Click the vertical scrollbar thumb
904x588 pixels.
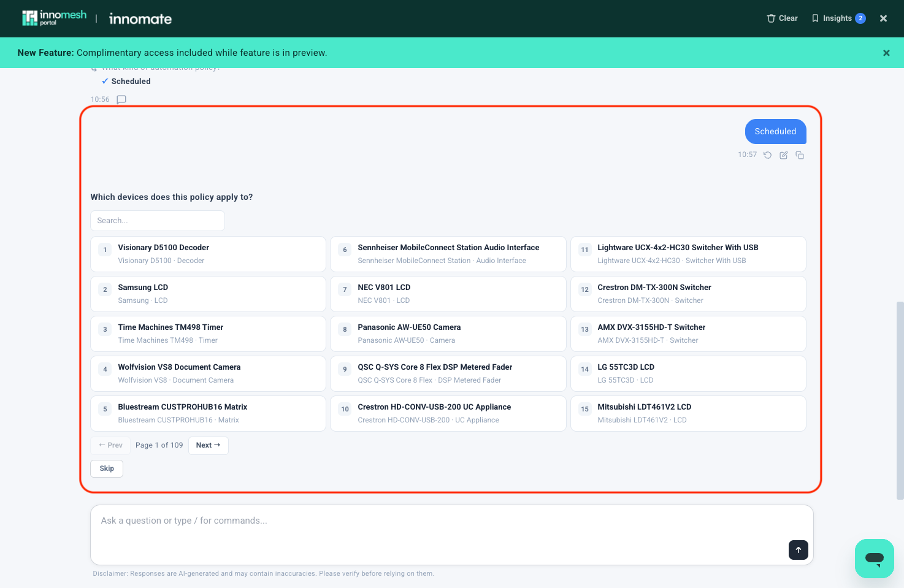coord(900,400)
